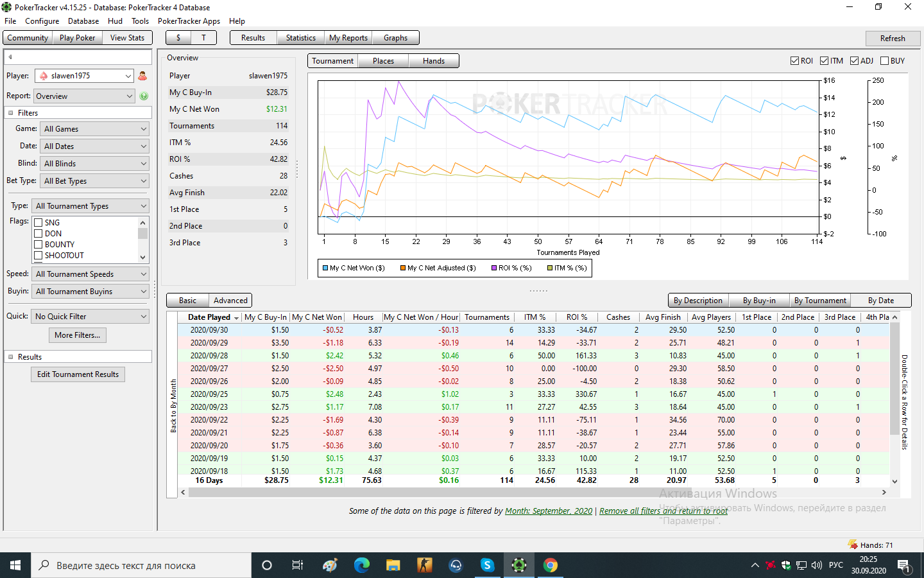Check the SHOOTOUT flag checkbox
This screenshot has width=924, height=578.
[x=38, y=256]
